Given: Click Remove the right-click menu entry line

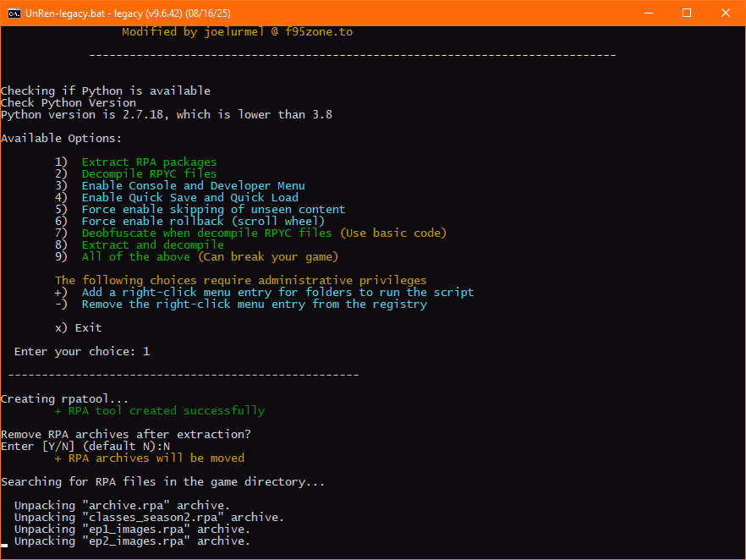Looking at the screenshot, I should pos(254,304).
